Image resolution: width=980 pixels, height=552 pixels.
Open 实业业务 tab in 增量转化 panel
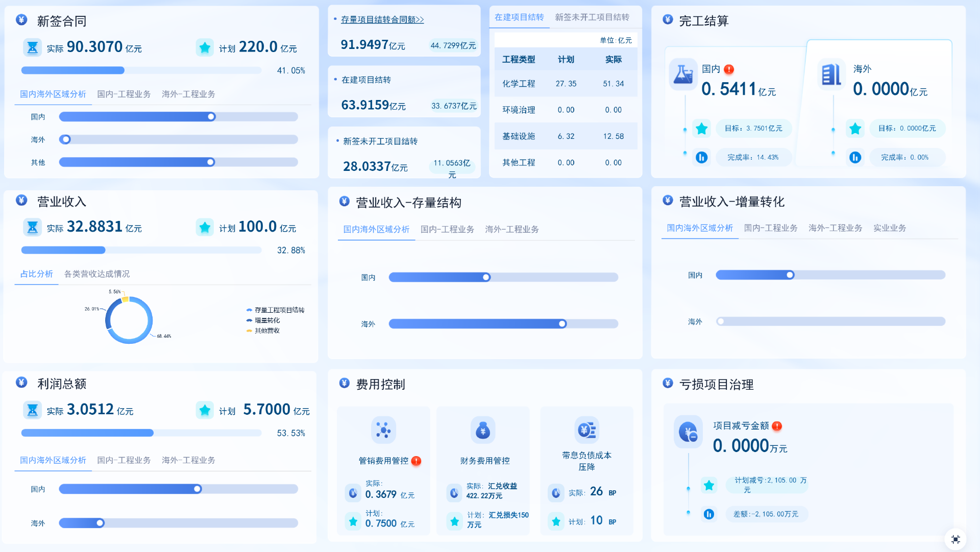coord(890,228)
